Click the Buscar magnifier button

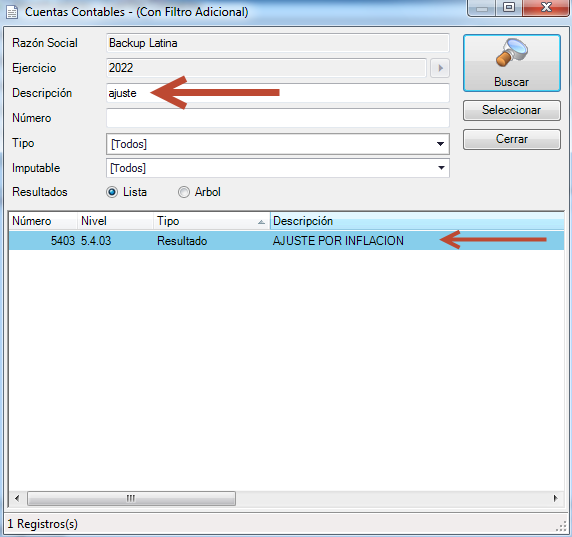(x=511, y=63)
